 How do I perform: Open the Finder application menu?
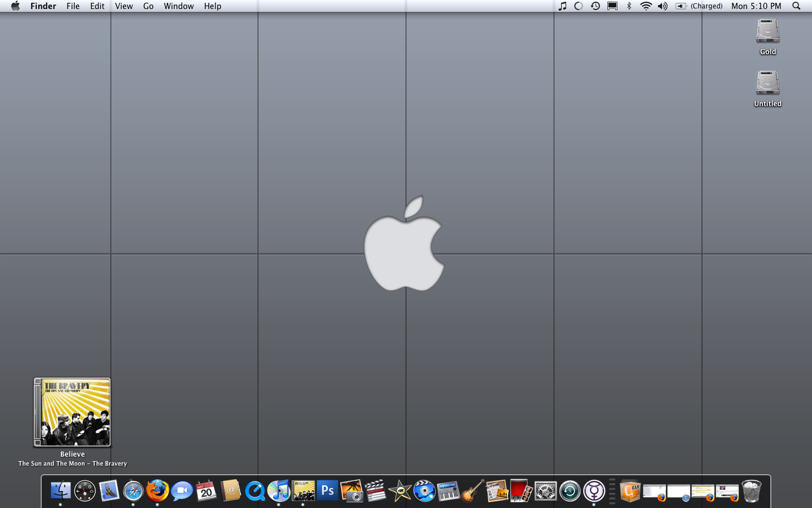43,6
